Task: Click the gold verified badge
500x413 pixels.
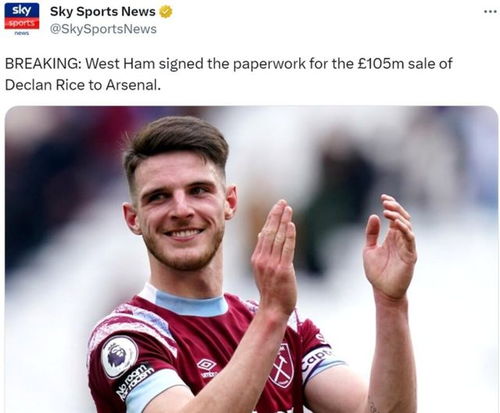Action: pyautogui.click(x=165, y=12)
